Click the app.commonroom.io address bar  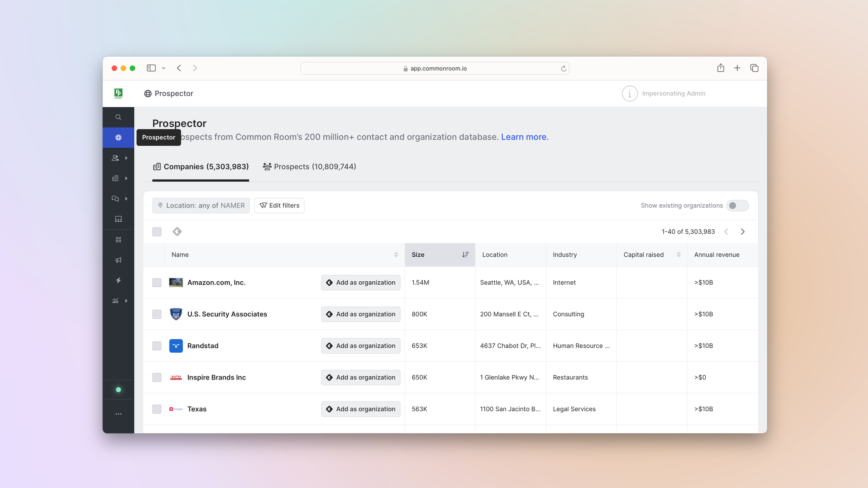coord(435,68)
